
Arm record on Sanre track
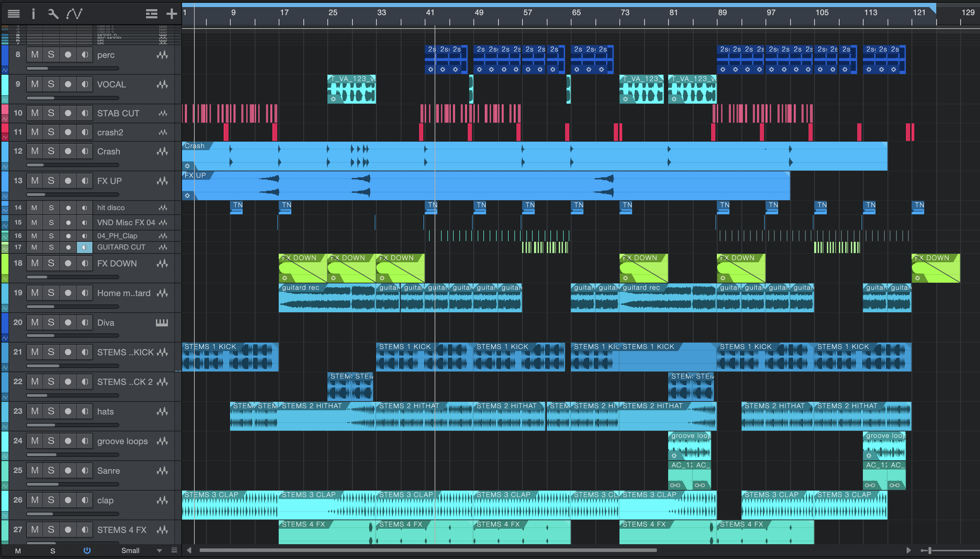click(x=68, y=470)
